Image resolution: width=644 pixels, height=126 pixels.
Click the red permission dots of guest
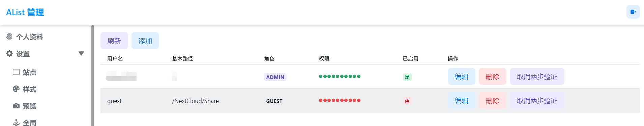340,100
